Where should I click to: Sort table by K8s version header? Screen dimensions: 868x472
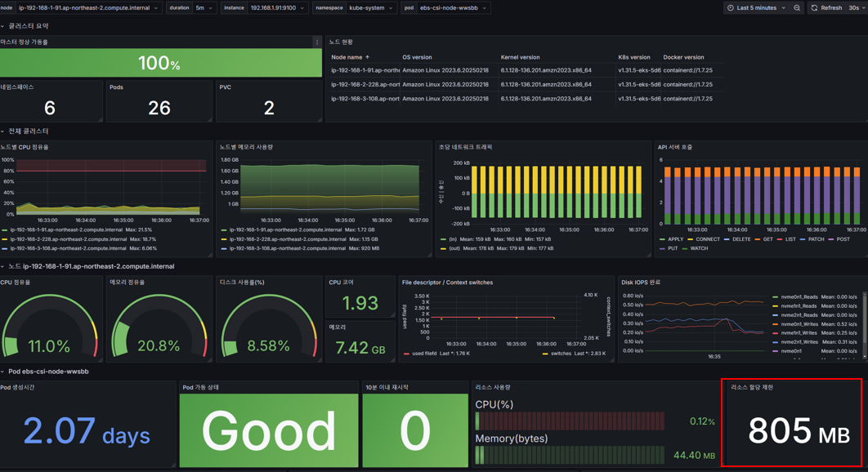click(x=634, y=57)
